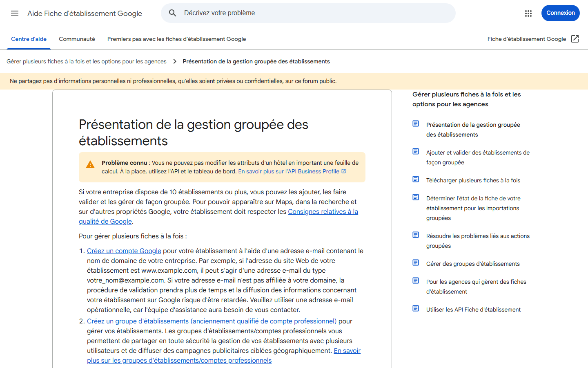Viewport: 588px width, 368px height.
Task: Open Créez un groupe d'établissements link
Action: [212, 321]
